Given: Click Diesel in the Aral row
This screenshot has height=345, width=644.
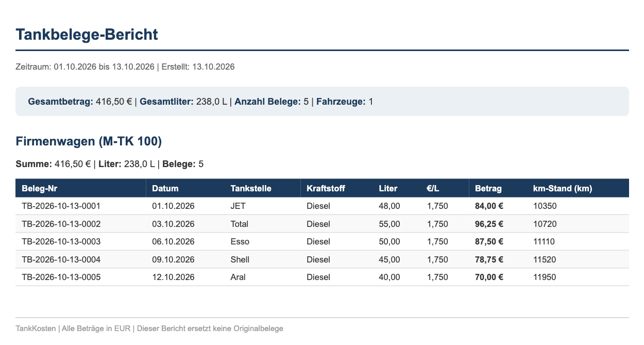Looking at the screenshot, I should tap(318, 277).
